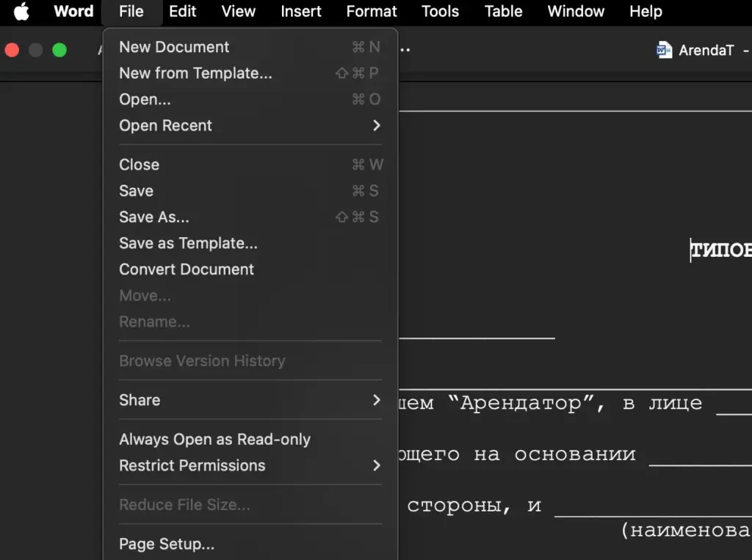Viewport: 752px width, 560px height.
Task: Click the document heading beginning with "ТИПОВ"
Action: (x=721, y=250)
